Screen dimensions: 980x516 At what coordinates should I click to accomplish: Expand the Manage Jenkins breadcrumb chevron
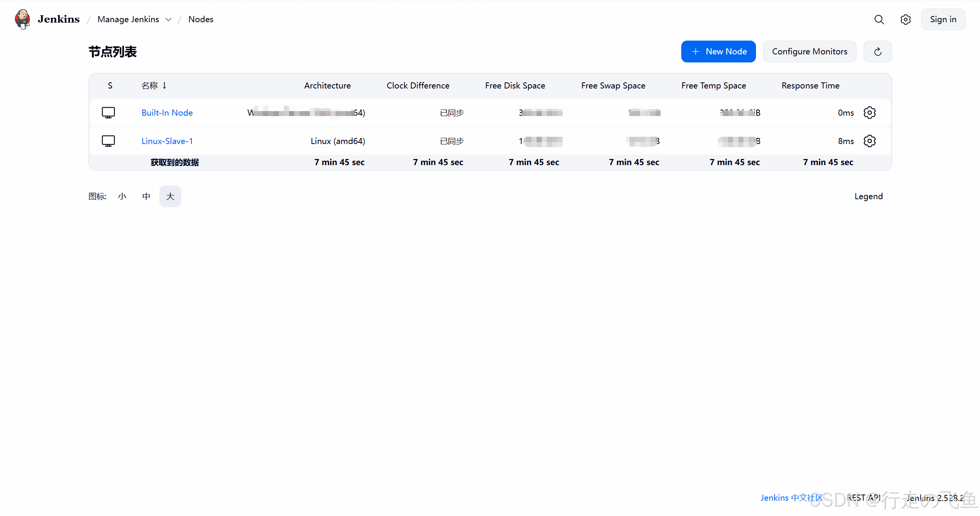[169, 20]
